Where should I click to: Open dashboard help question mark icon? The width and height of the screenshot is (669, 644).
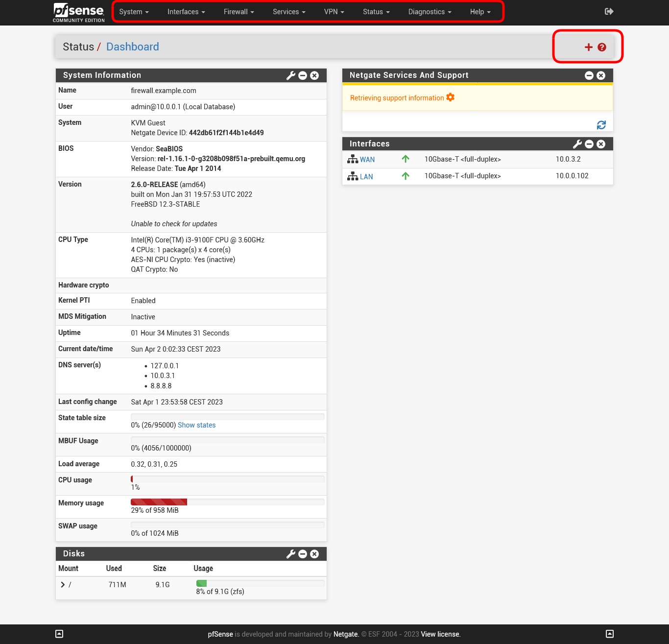point(602,47)
